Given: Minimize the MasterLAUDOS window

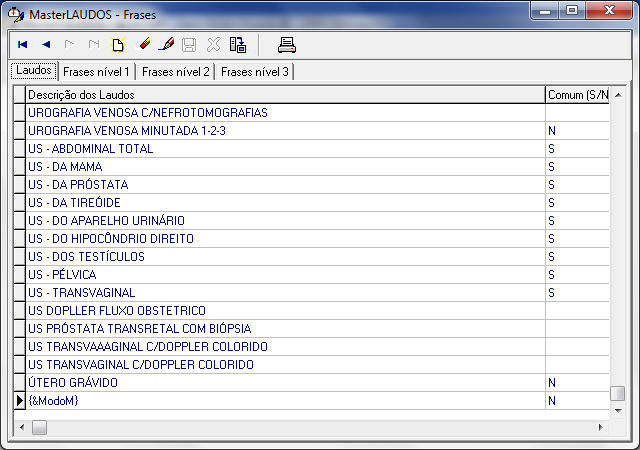Looking at the screenshot, I should click(545, 11).
